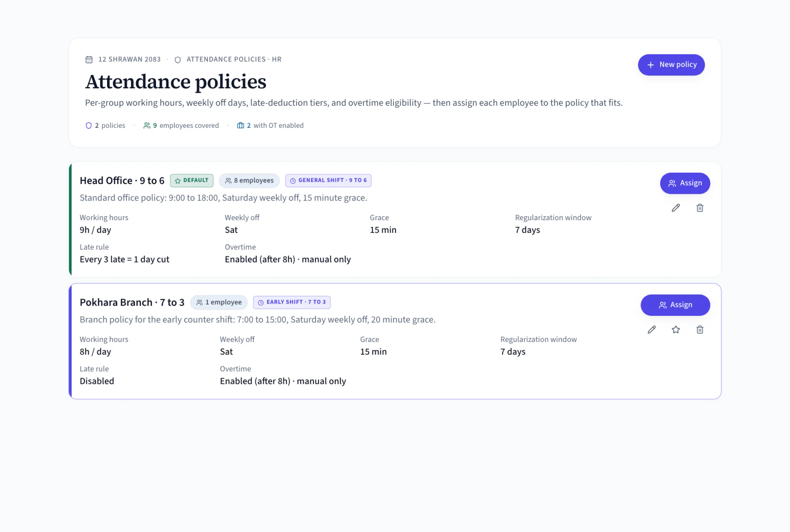Select the Pokhara Branch · 7 to 3 title
This screenshot has width=790, height=532.
click(132, 303)
